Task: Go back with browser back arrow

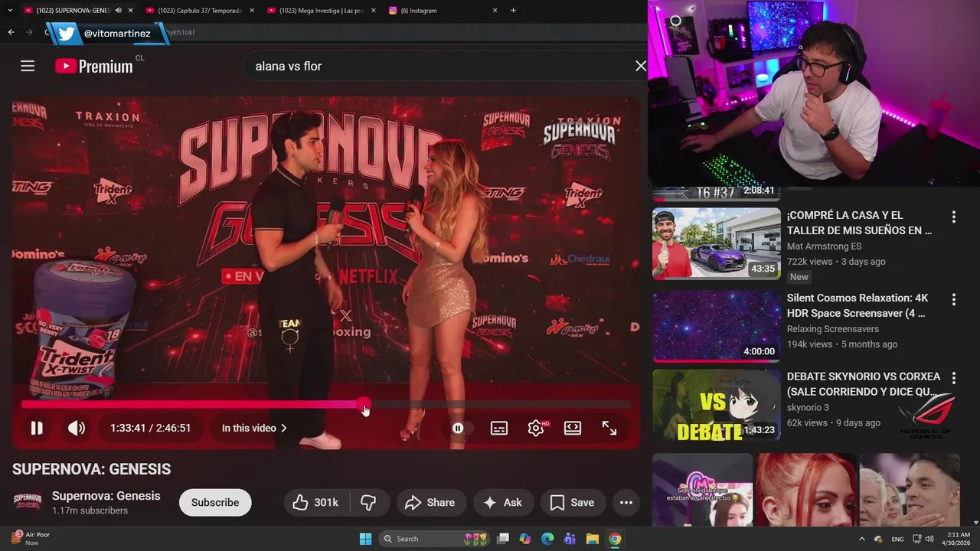Action: [11, 32]
